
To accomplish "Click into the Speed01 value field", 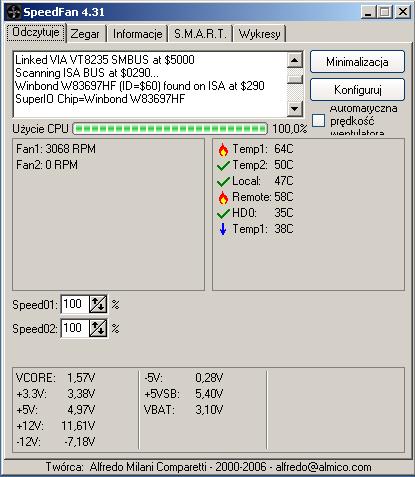I will click(x=75, y=304).
